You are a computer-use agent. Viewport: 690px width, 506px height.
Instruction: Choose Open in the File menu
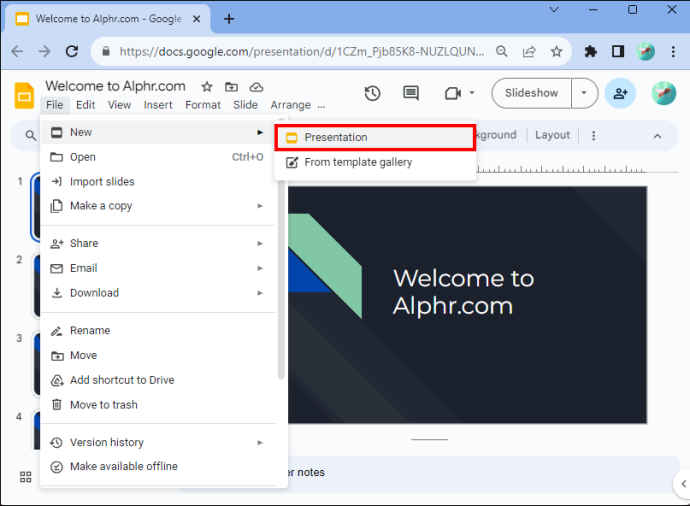pos(158,157)
